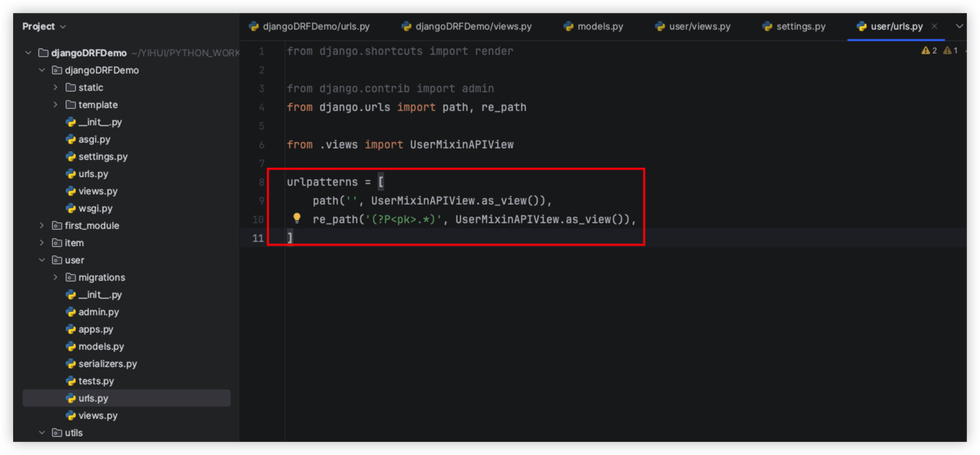Viewport: 980px width, 455px height.
Task: Open the Project view dropdown
Action: [44, 27]
